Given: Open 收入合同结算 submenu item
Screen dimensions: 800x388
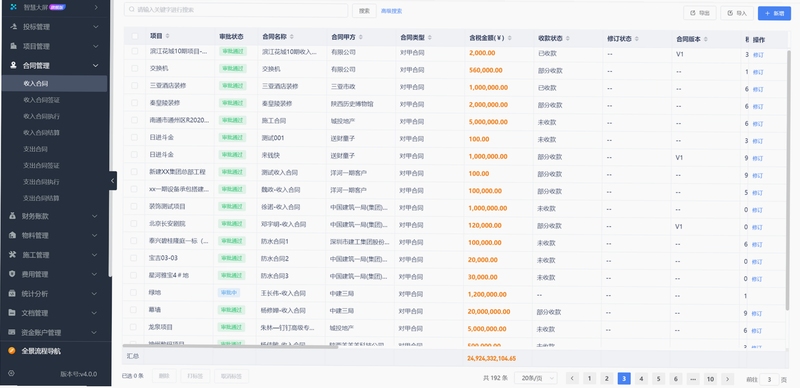Looking at the screenshot, I should (x=42, y=132).
